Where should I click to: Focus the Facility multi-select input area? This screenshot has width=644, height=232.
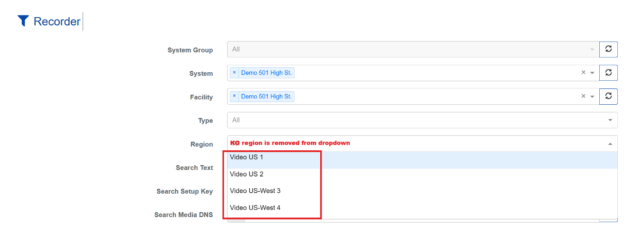click(x=434, y=96)
